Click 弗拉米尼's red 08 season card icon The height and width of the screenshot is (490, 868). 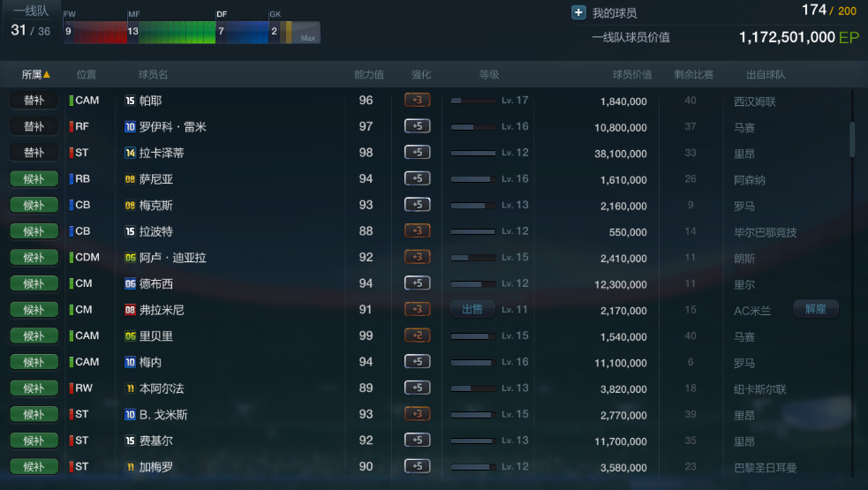tap(130, 310)
